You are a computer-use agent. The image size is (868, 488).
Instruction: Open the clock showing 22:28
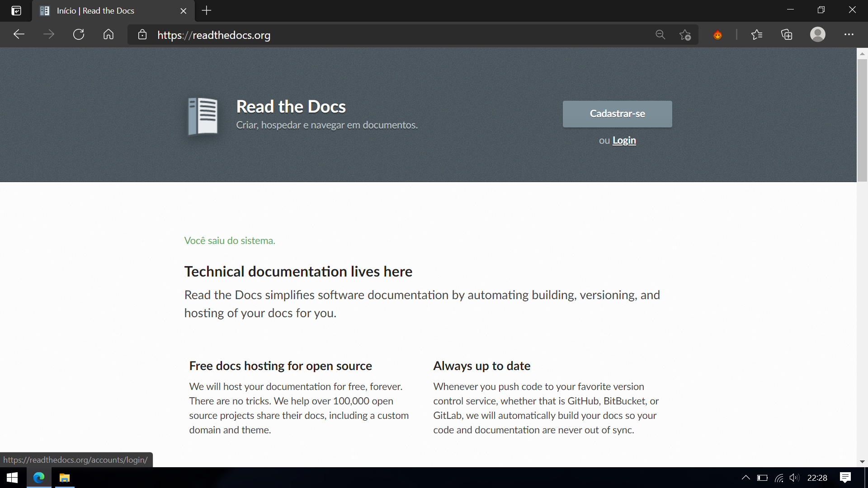point(817,478)
